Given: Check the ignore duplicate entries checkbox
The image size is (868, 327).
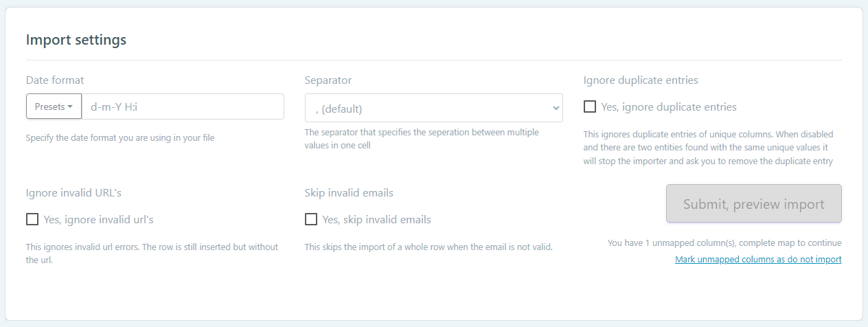Looking at the screenshot, I should 590,106.
